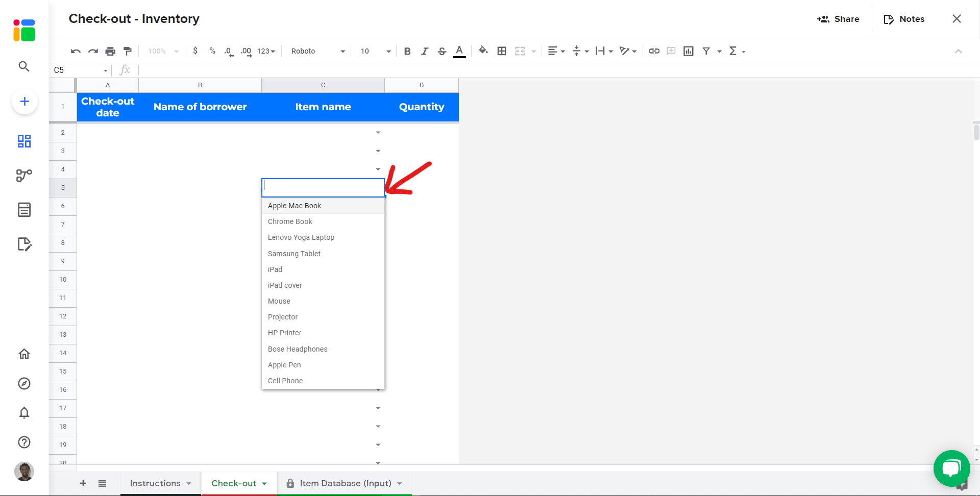This screenshot has width=980, height=496.
Task: Open the green chat widget
Action: pyautogui.click(x=951, y=468)
